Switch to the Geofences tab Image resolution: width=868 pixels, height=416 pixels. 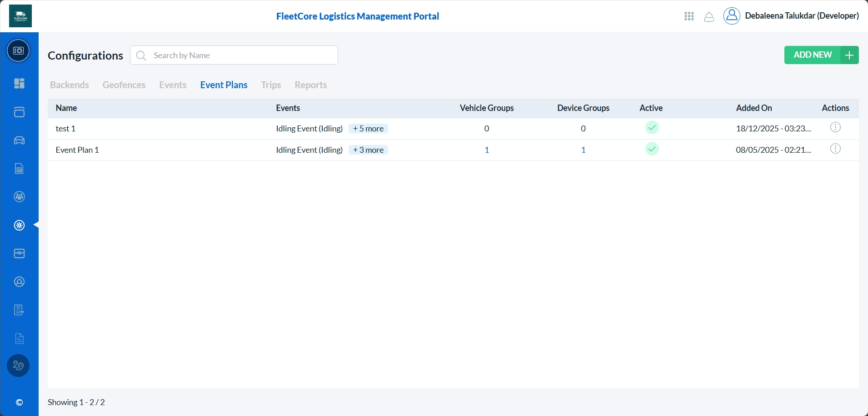(x=124, y=85)
